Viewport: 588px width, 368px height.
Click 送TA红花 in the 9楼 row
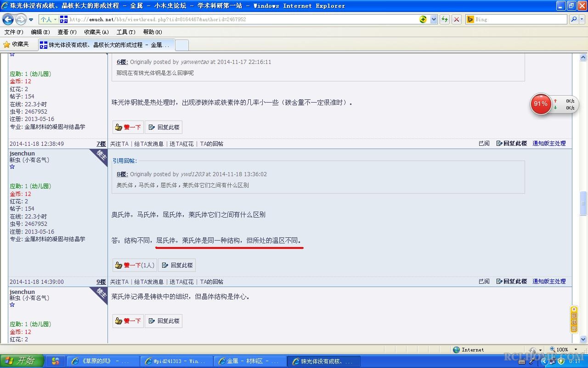pos(181,282)
